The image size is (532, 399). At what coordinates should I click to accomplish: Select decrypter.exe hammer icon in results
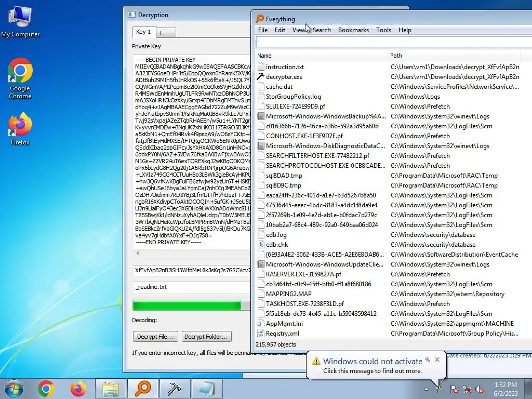coord(261,77)
